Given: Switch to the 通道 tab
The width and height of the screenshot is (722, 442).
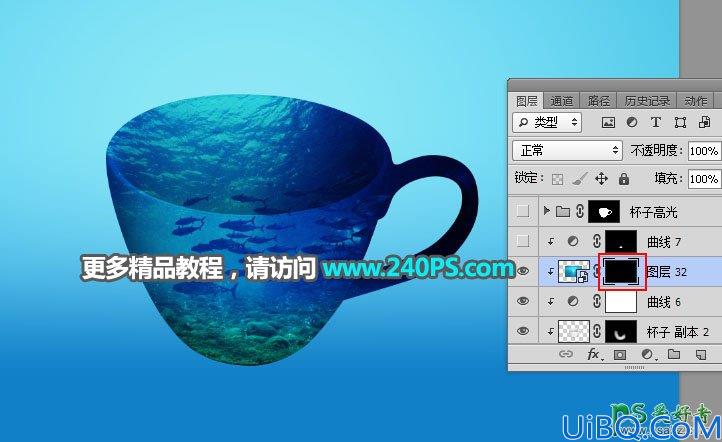Looking at the screenshot, I should point(562,100).
